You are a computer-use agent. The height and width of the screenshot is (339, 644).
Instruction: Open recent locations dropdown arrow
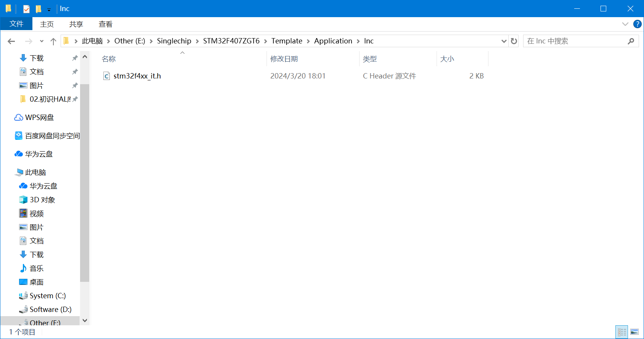pos(42,41)
